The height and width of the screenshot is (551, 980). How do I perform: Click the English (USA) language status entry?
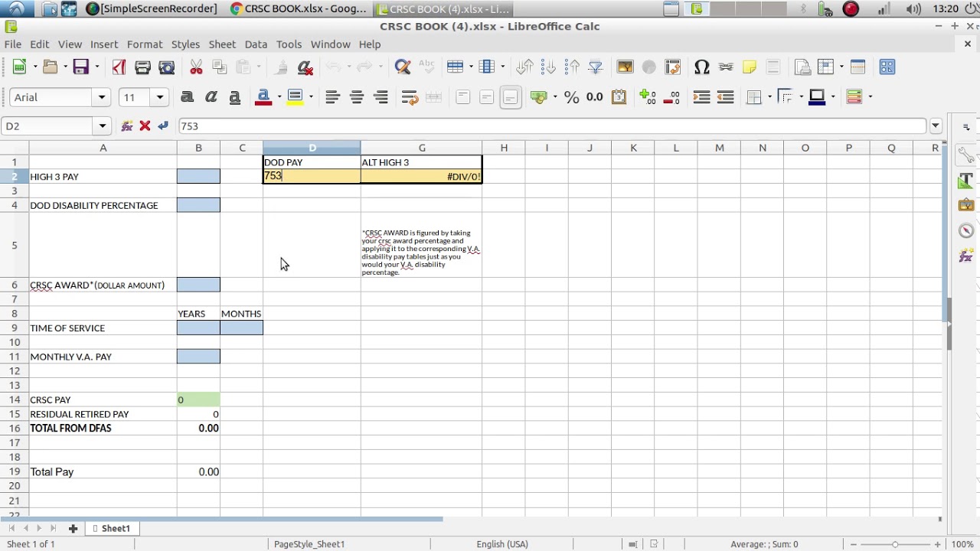[x=502, y=544]
